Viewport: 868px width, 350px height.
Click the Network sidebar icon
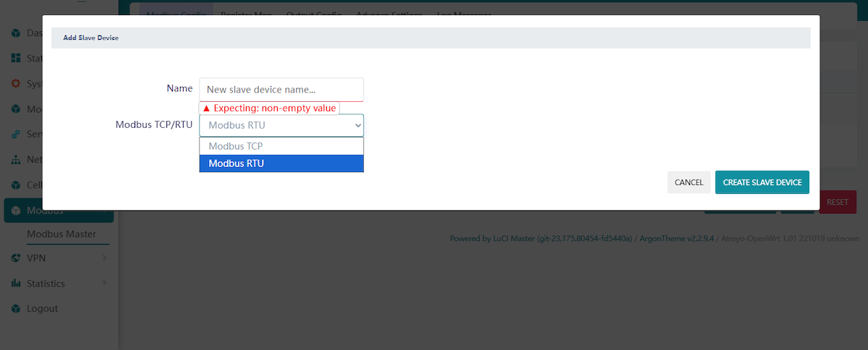pos(16,160)
